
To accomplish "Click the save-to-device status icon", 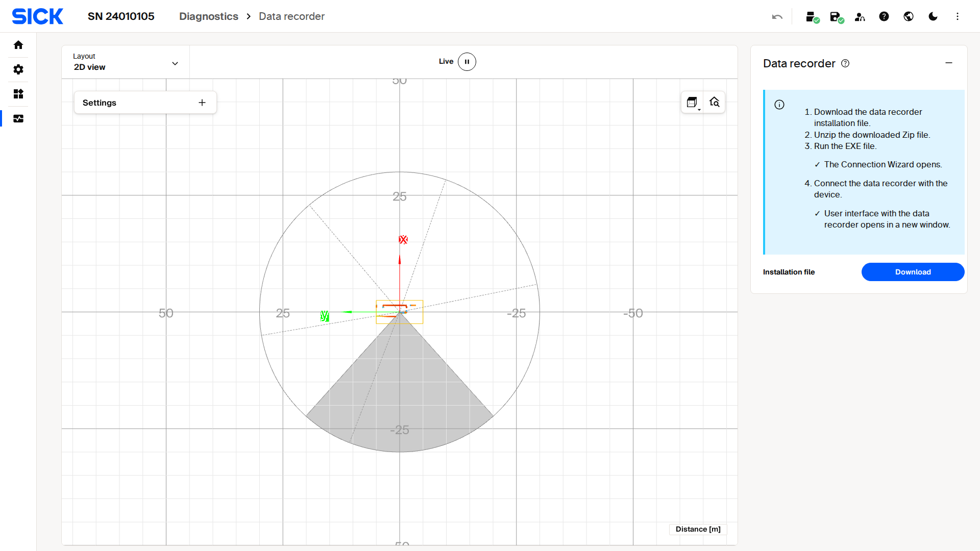I will 836,17.
